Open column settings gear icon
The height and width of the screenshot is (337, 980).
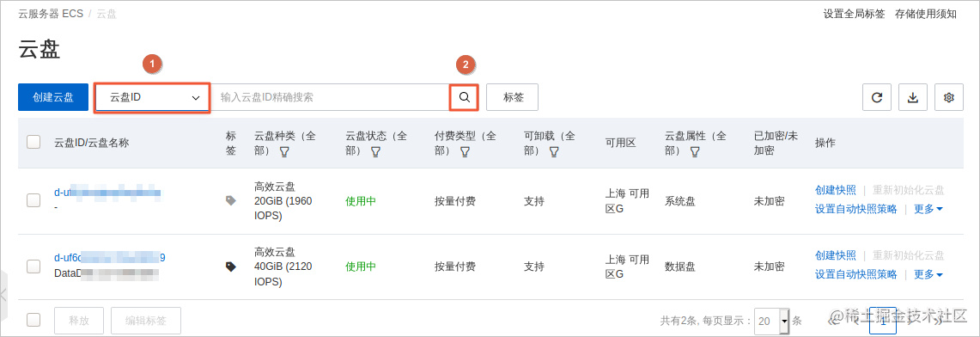click(949, 97)
